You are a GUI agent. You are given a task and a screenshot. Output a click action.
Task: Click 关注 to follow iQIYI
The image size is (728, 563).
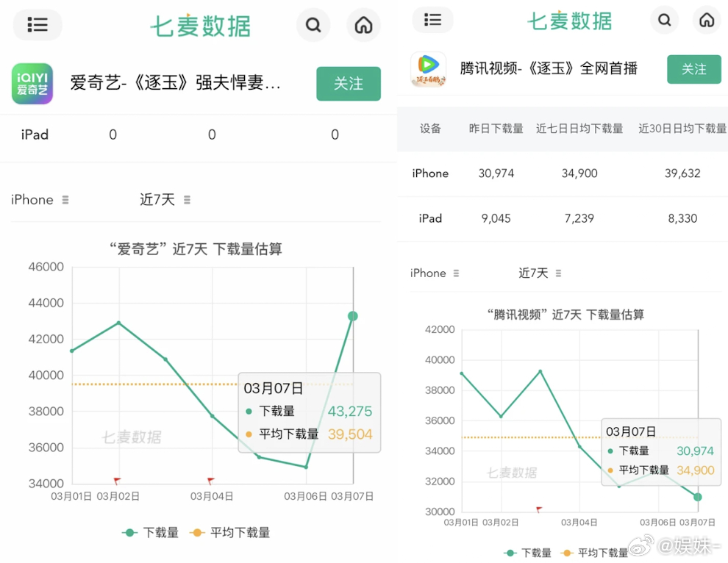click(349, 84)
